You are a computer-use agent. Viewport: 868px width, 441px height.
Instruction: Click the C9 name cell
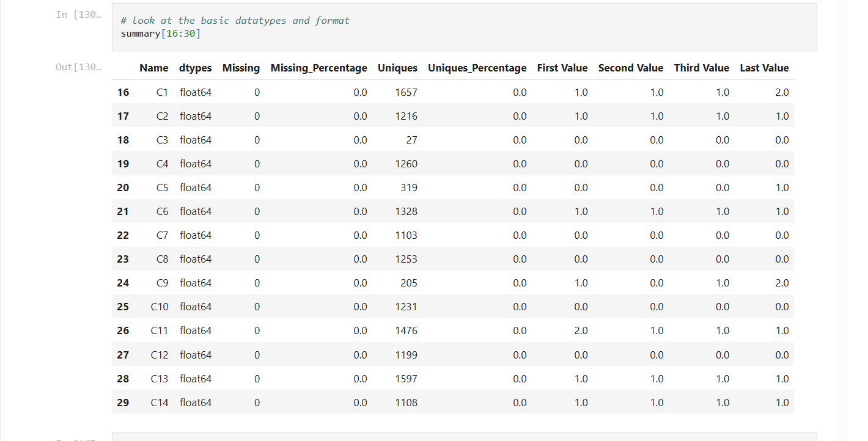coord(162,283)
